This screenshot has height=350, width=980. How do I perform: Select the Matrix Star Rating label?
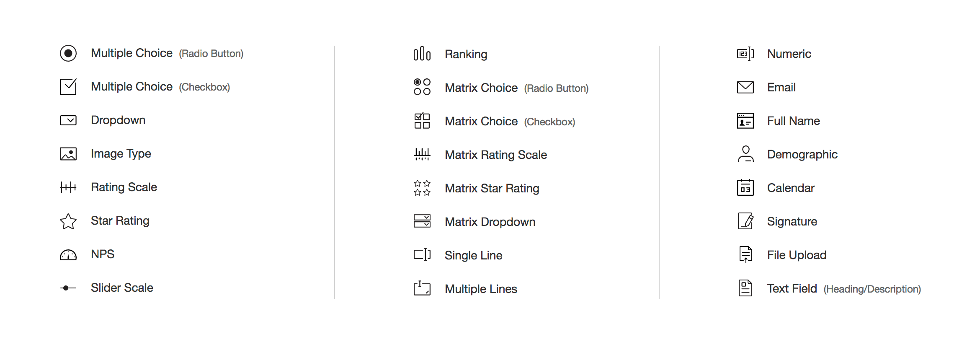pos(492,188)
